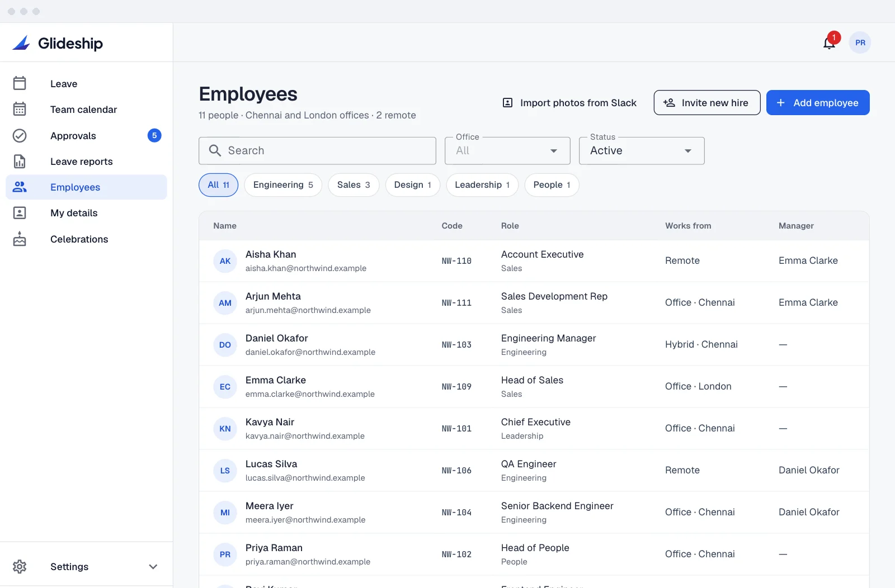The image size is (895, 588).
Task: Go to Team calendar page
Action: (86, 110)
